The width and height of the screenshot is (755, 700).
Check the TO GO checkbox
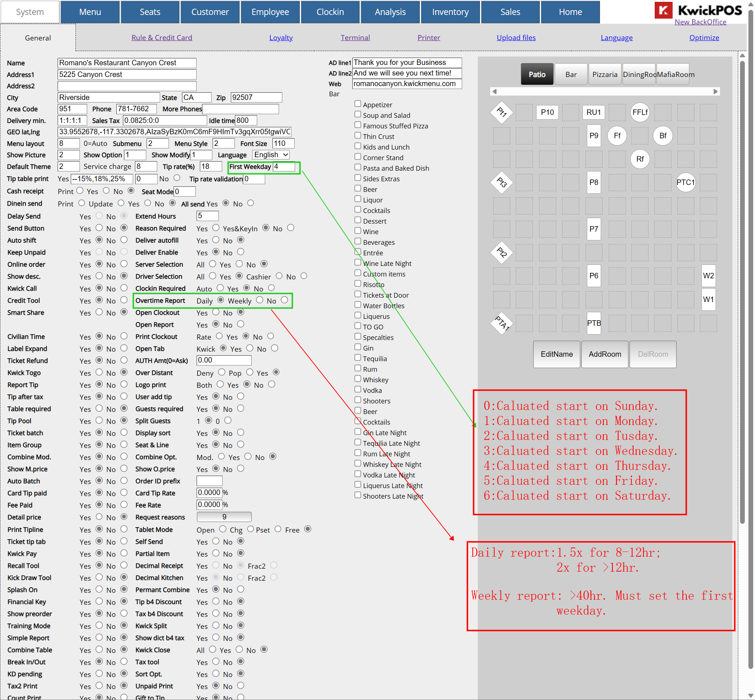[x=357, y=326]
